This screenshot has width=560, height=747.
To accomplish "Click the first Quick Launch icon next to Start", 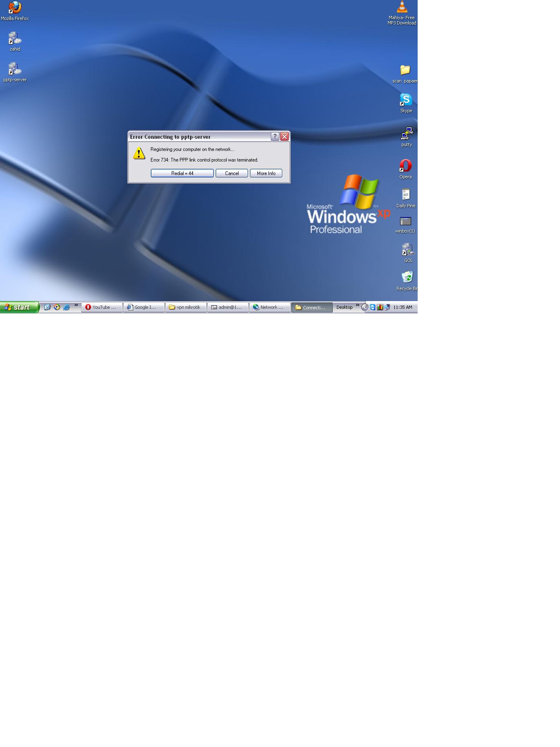I will 47,307.
